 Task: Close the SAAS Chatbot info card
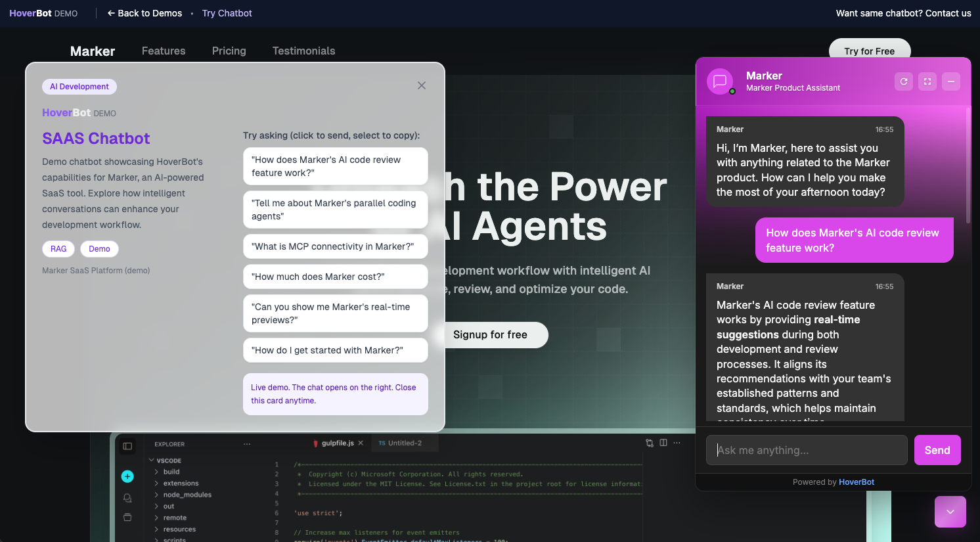(x=422, y=85)
